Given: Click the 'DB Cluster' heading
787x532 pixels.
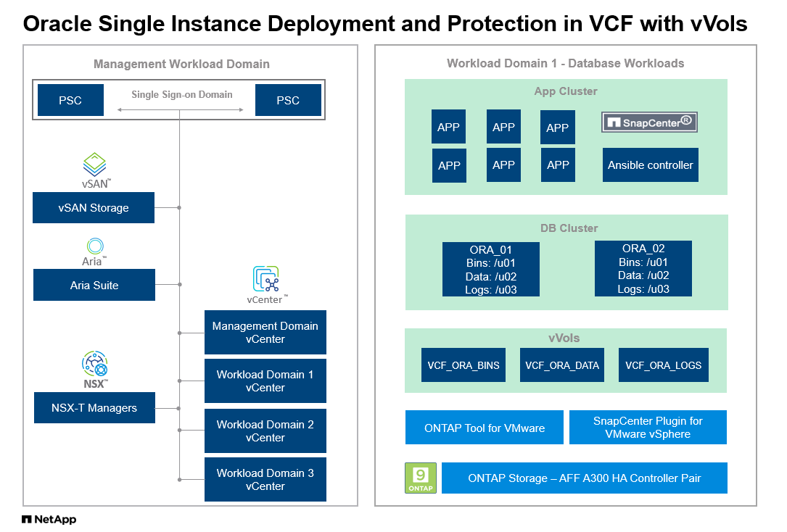Looking at the screenshot, I should tap(569, 228).
